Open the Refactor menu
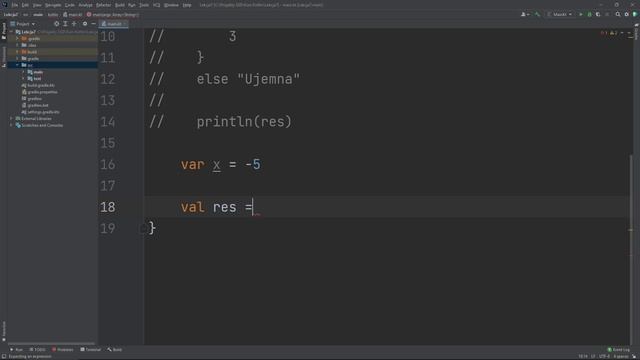 pyautogui.click(x=104, y=5)
